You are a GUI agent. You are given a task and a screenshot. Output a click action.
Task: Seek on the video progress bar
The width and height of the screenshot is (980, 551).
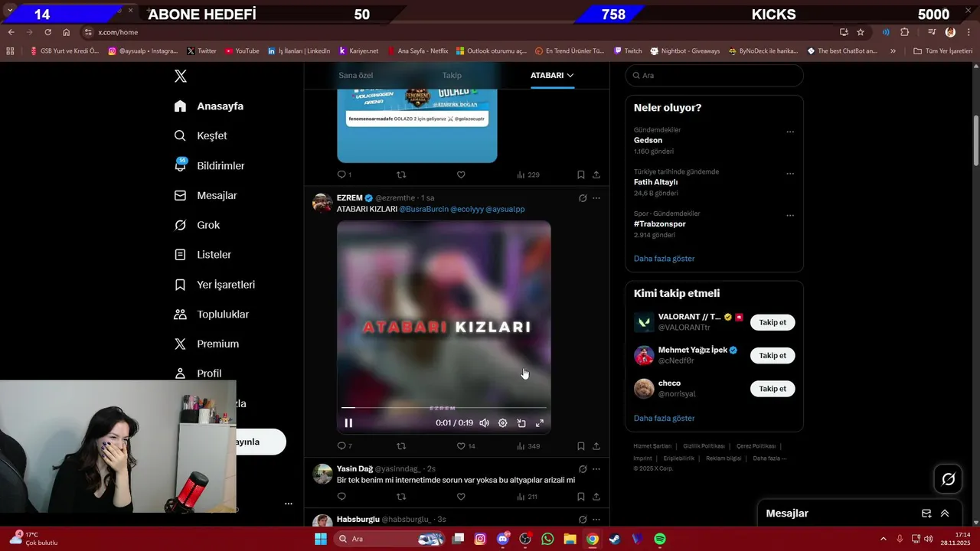(x=444, y=408)
